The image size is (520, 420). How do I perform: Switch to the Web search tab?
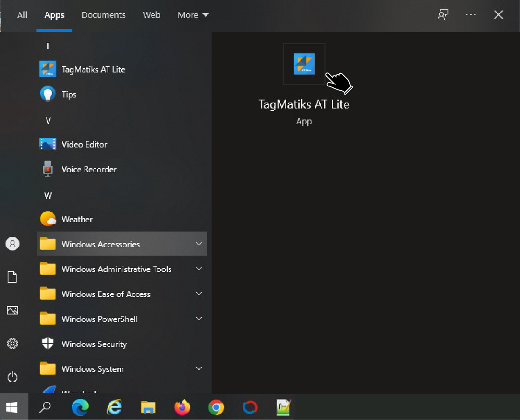[151, 15]
